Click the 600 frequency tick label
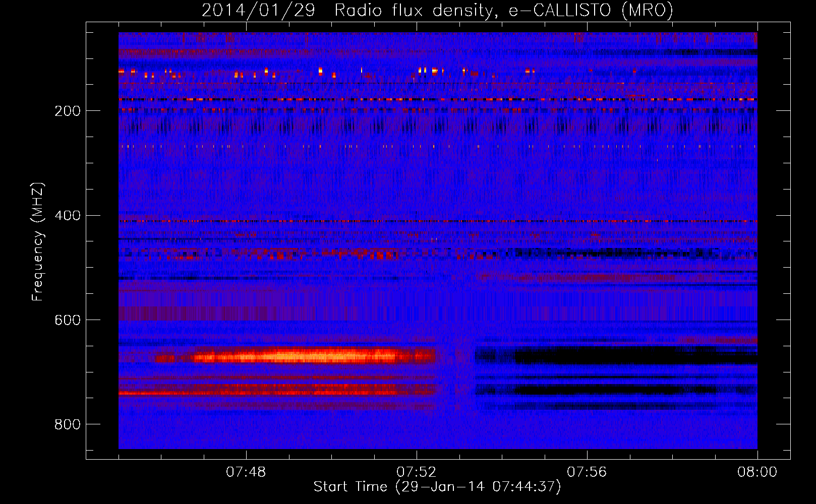The width and height of the screenshot is (816, 504). click(67, 320)
